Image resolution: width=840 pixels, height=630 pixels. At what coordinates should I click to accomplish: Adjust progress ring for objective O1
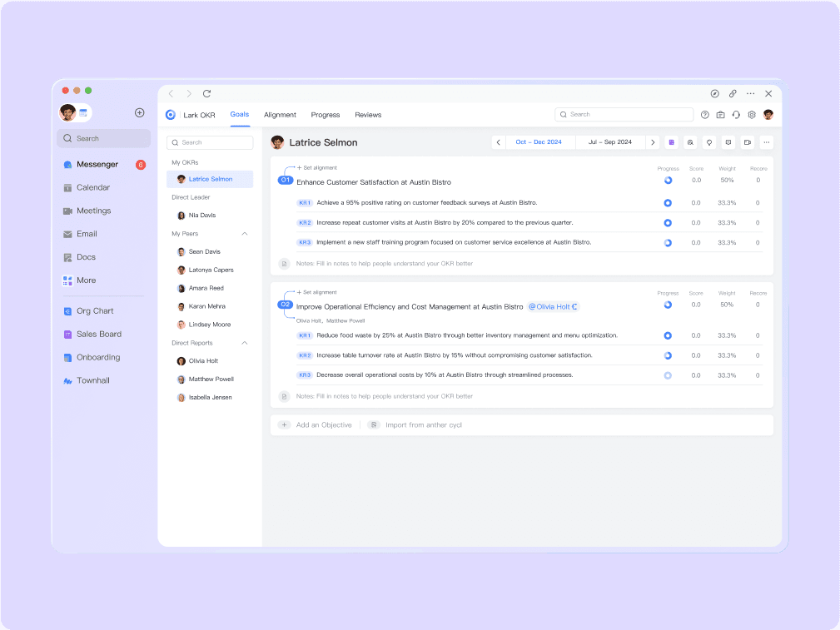pyautogui.click(x=668, y=181)
